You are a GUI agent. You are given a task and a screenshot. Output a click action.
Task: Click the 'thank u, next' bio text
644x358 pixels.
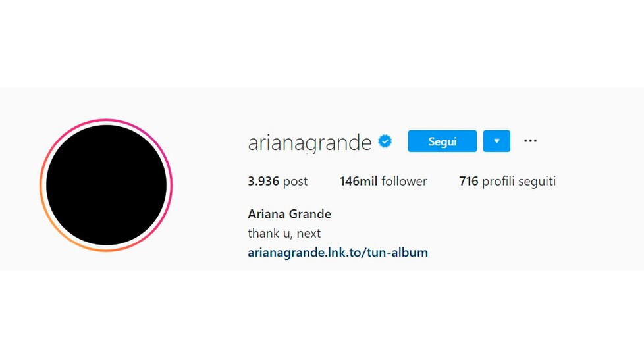[284, 233]
